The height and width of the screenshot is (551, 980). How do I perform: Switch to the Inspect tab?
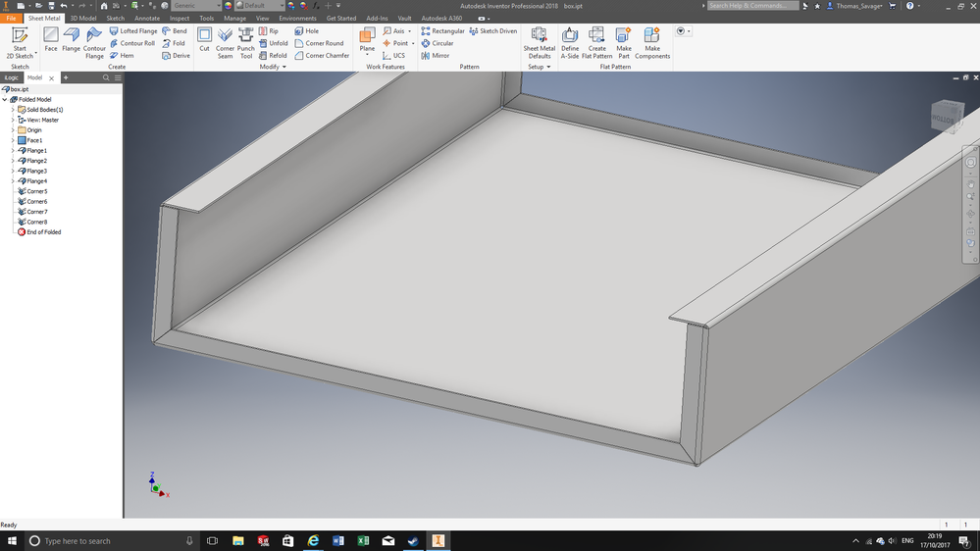180,18
